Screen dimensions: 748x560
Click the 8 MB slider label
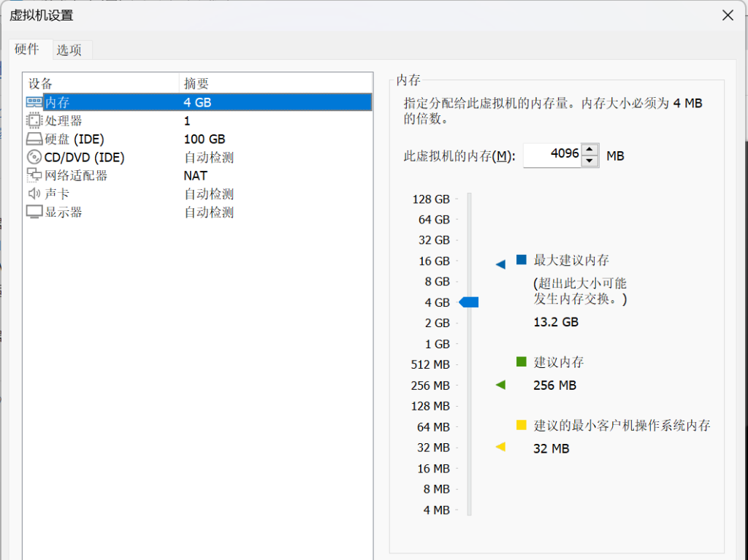click(437, 489)
